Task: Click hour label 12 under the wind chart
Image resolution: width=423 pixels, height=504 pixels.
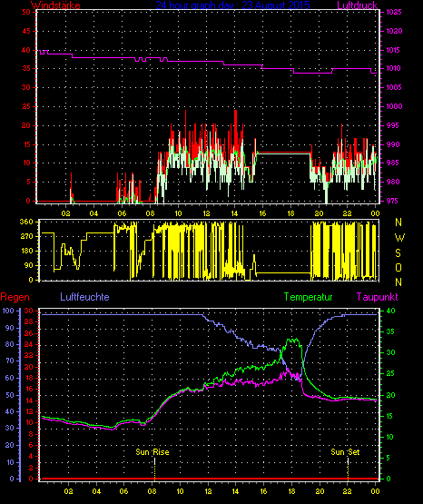Action: click(x=206, y=213)
